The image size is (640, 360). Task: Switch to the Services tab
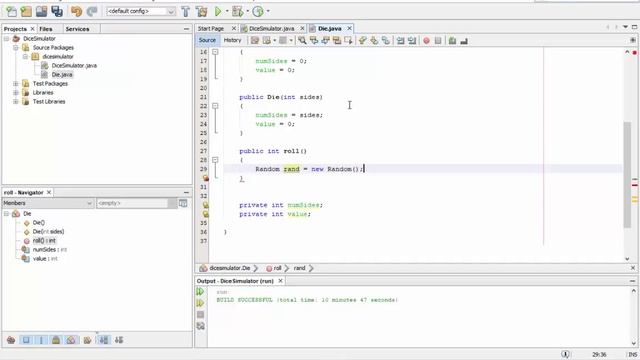77,29
